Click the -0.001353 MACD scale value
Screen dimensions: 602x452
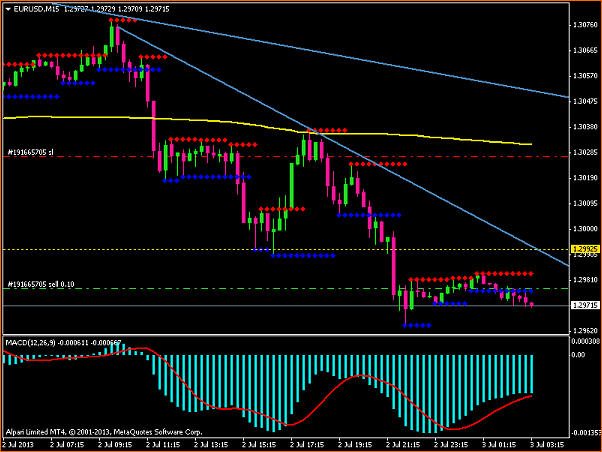[x=585, y=433]
